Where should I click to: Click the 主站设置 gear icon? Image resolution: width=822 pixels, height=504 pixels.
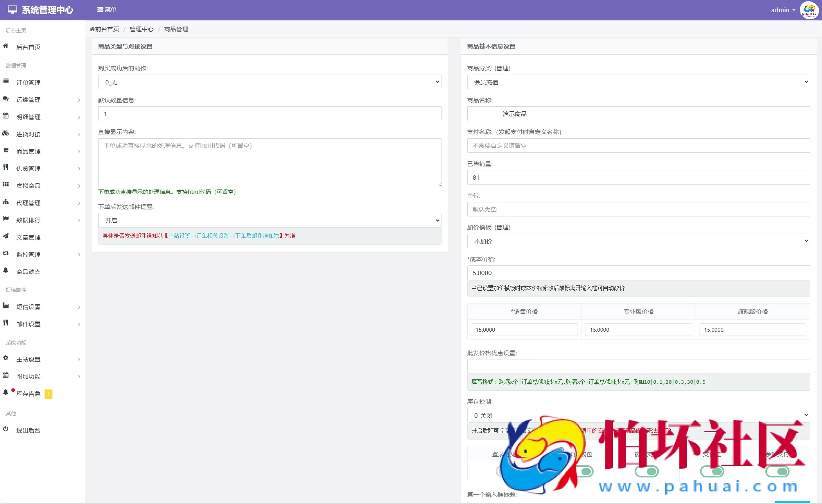(6, 358)
